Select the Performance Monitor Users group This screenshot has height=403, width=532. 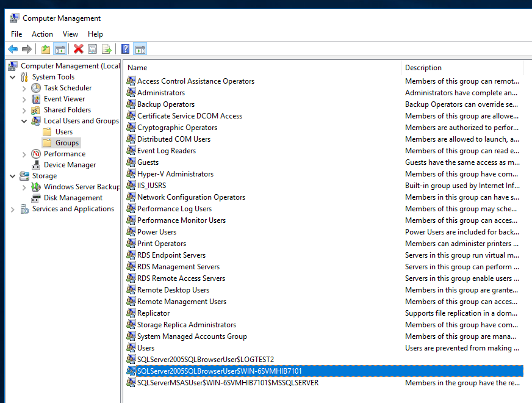pyautogui.click(x=182, y=220)
